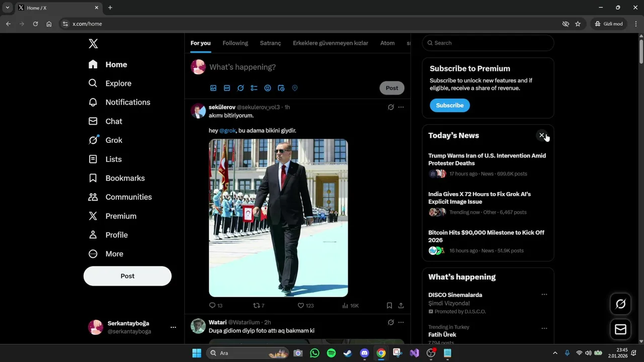Viewport: 644px width, 362px height.
Task: Share sekülerov's post
Action: pos(401,305)
